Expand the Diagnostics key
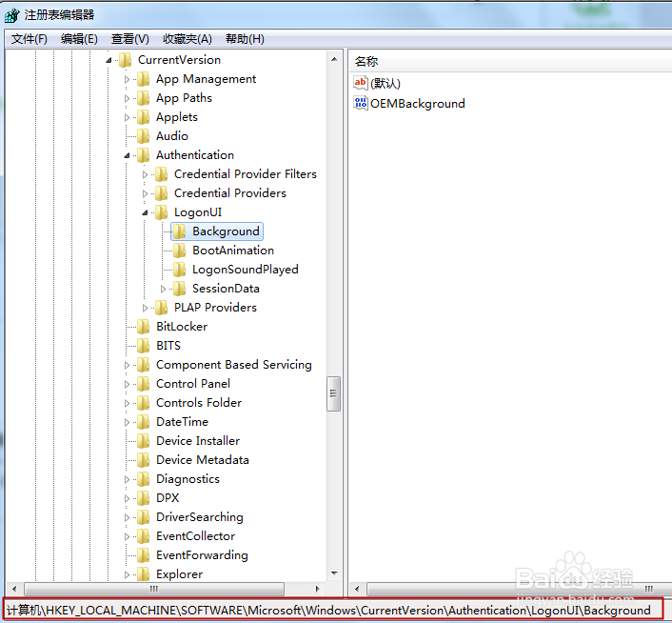 click(127, 479)
